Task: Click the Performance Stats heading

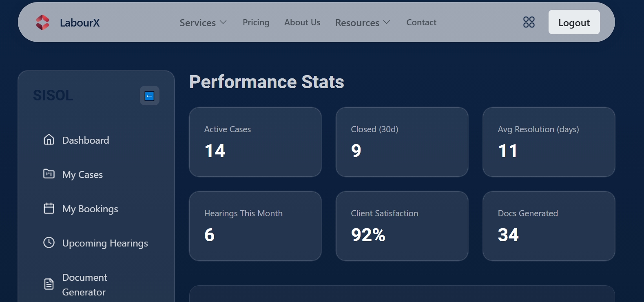Action: click(x=267, y=82)
